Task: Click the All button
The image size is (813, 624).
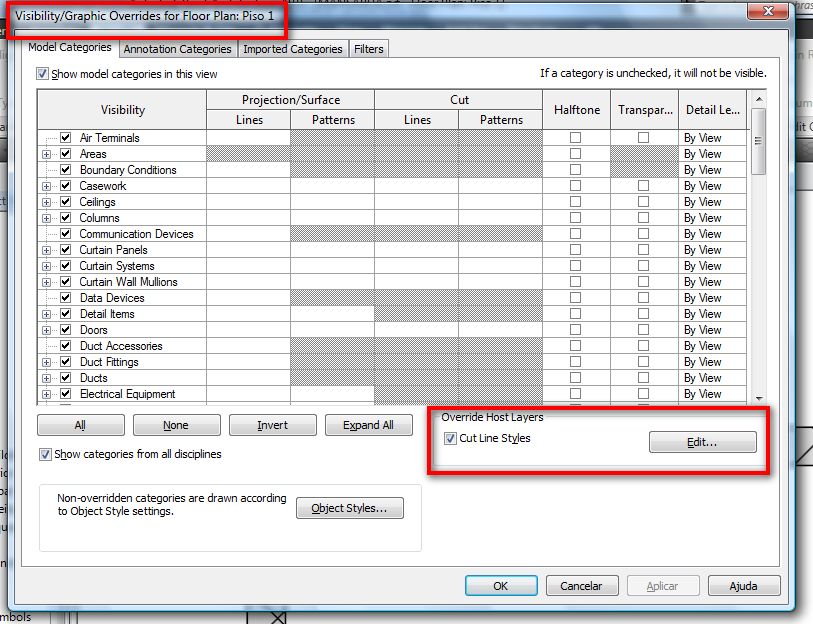Action: [x=81, y=425]
